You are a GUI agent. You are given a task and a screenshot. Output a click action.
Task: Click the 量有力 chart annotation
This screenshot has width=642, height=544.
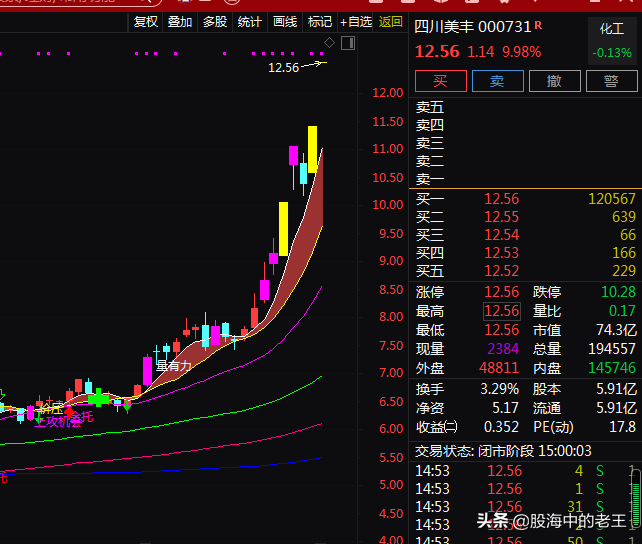pos(174,366)
